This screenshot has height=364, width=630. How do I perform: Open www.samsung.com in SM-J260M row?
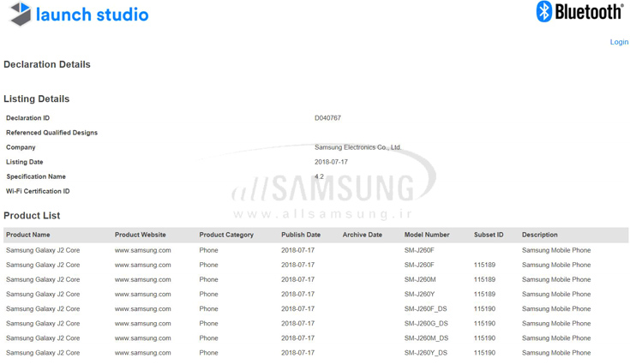[142, 279]
